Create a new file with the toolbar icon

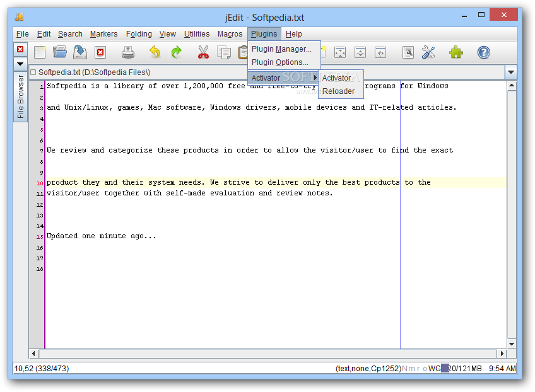40,52
